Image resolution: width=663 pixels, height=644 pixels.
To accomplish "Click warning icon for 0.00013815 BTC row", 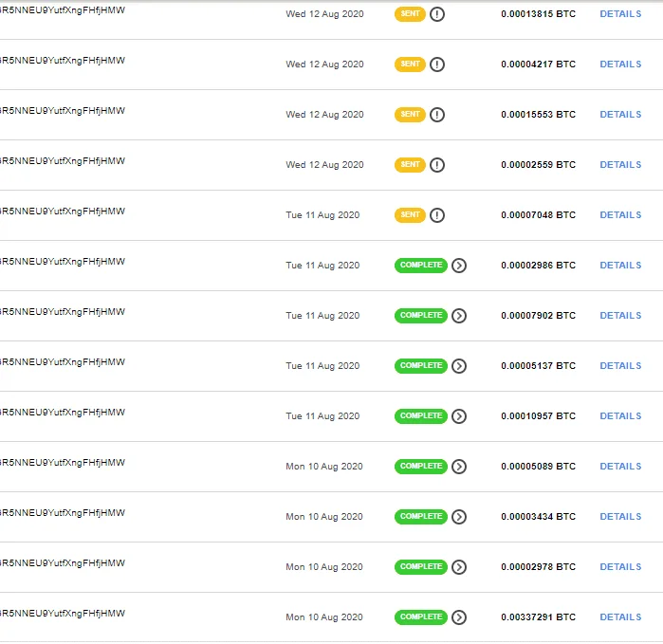I will [x=437, y=14].
